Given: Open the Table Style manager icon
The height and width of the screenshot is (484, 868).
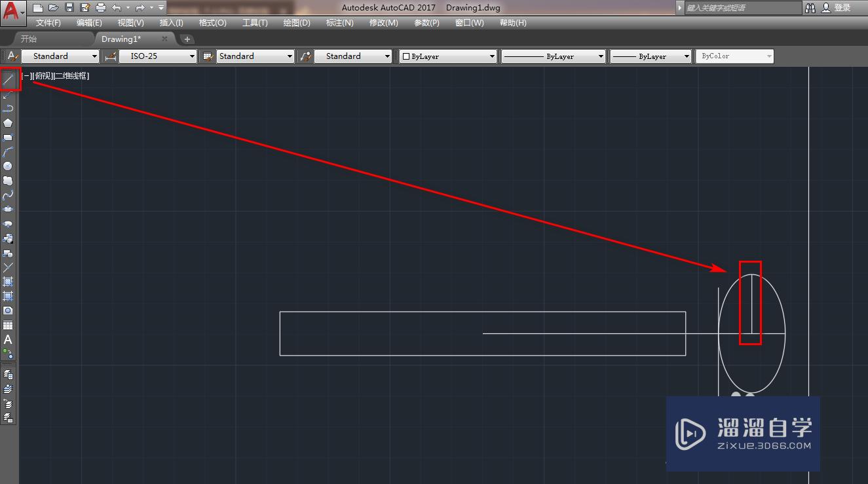Looking at the screenshot, I should [208, 56].
